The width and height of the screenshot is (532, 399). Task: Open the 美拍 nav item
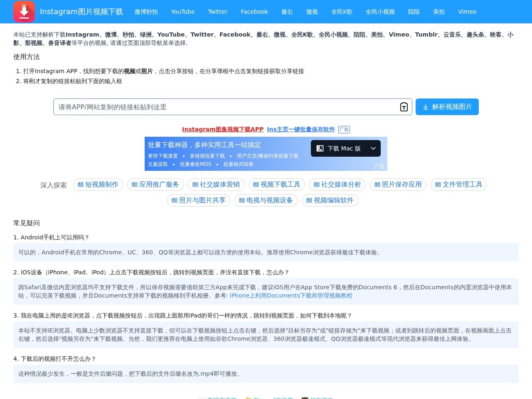(439, 12)
